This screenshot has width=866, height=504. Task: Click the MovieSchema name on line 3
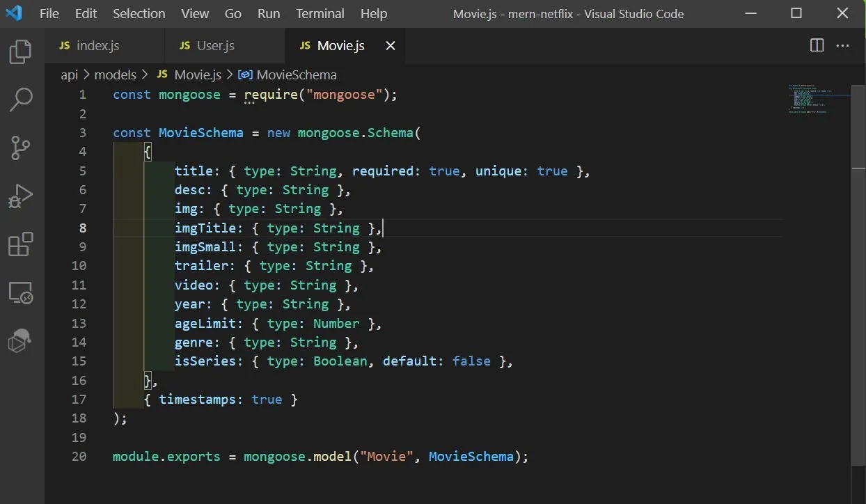[x=201, y=133]
